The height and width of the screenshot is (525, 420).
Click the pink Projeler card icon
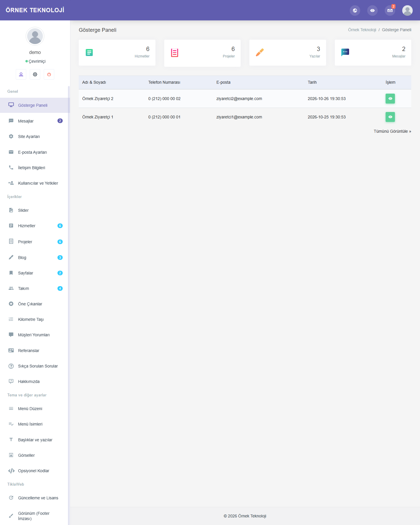coord(175,53)
